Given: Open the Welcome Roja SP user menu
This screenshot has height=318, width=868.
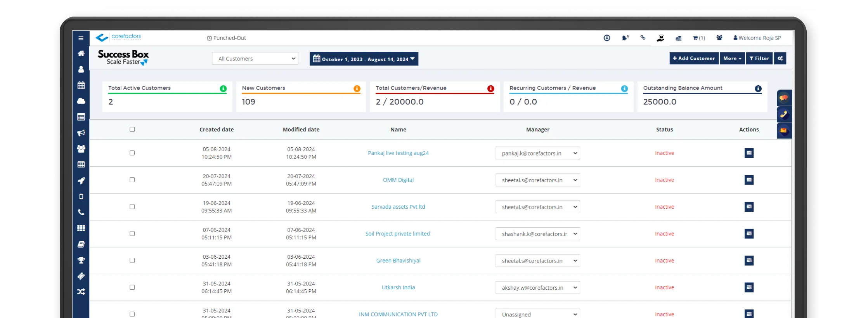Looking at the screenshot, I should pyautogui.click(x=757, y=38).
